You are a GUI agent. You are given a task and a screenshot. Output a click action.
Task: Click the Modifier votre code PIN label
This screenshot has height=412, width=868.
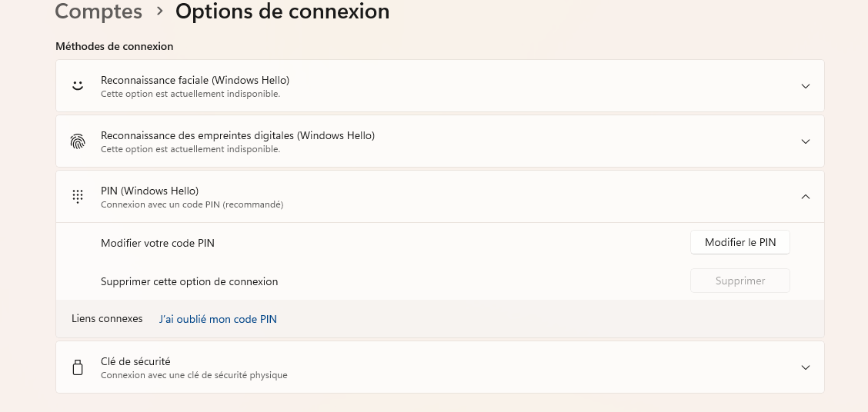(x=158, y=243)
